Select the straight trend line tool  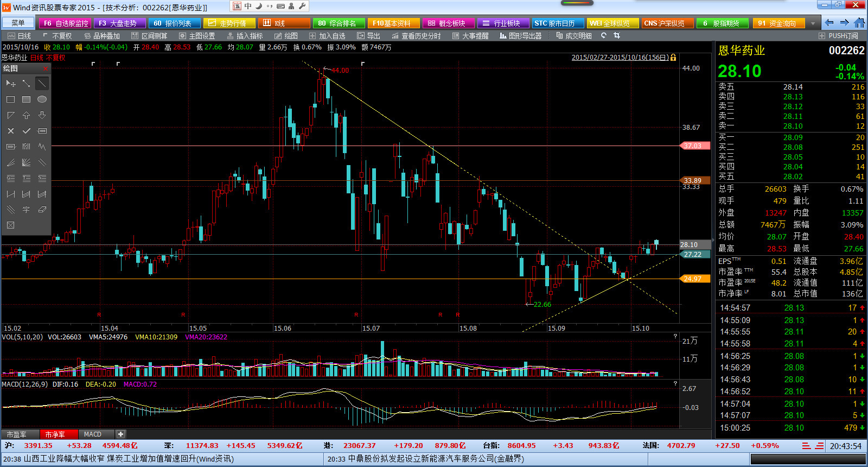click(x=42, y=84)
